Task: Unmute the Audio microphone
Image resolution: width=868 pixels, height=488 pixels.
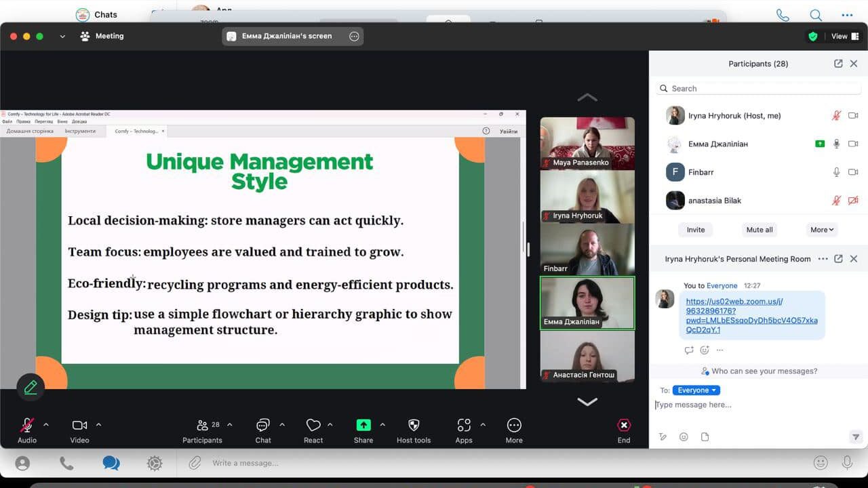Action: [27, 425]
